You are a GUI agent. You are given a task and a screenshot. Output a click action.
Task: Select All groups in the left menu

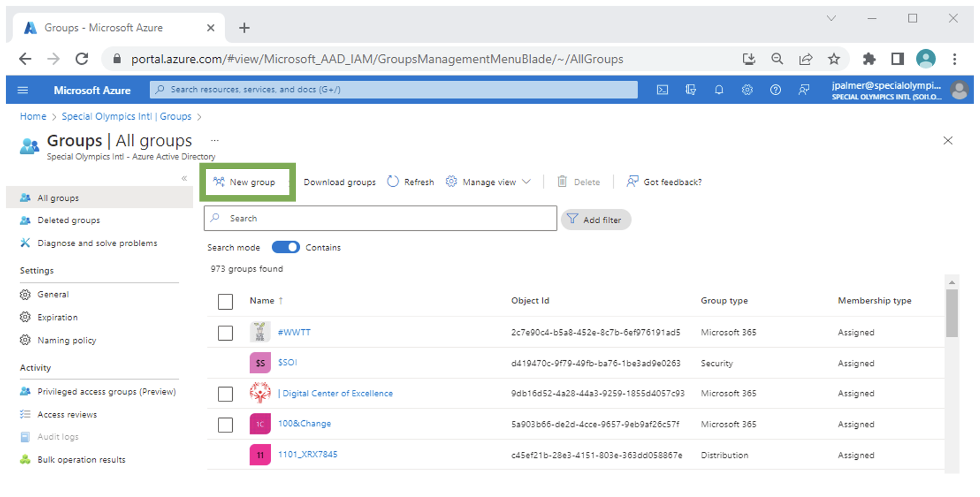pos(99,198)
